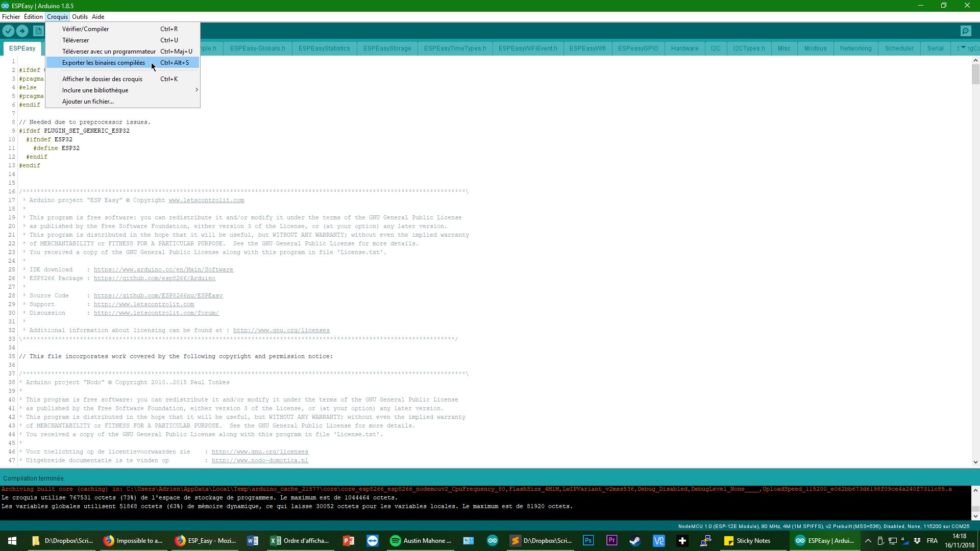Screen dimensions: 980x551
Task: Expand the Inclure une bibliothèque submenu
Action: pyautogui.click(x=122, y=90)
